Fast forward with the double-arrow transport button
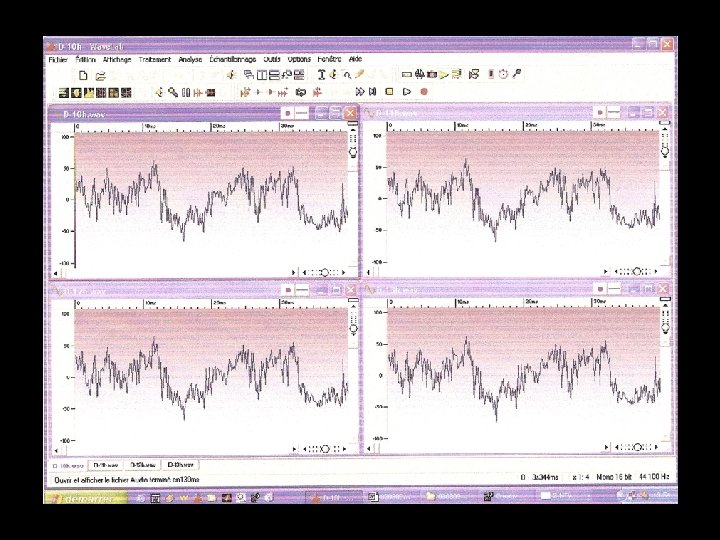The width and height of the screenshot is (720, 540). pos(360,92)
